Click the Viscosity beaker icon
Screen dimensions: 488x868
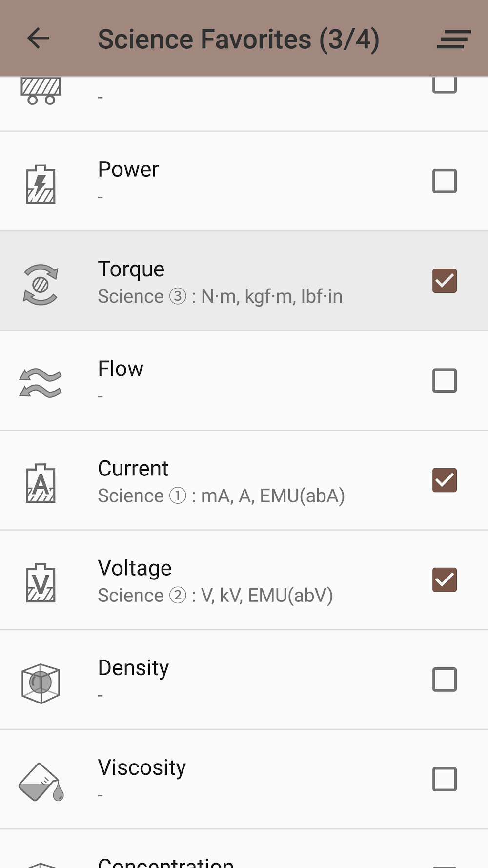[41, 782]
